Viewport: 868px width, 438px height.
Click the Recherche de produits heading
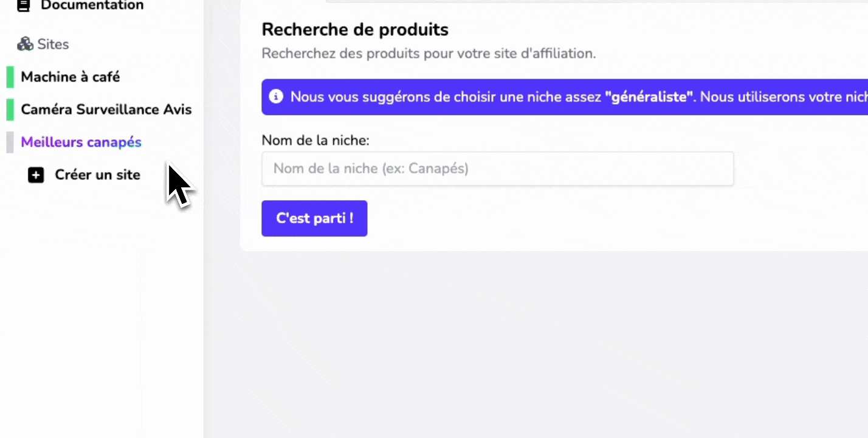tap(355, 29)
